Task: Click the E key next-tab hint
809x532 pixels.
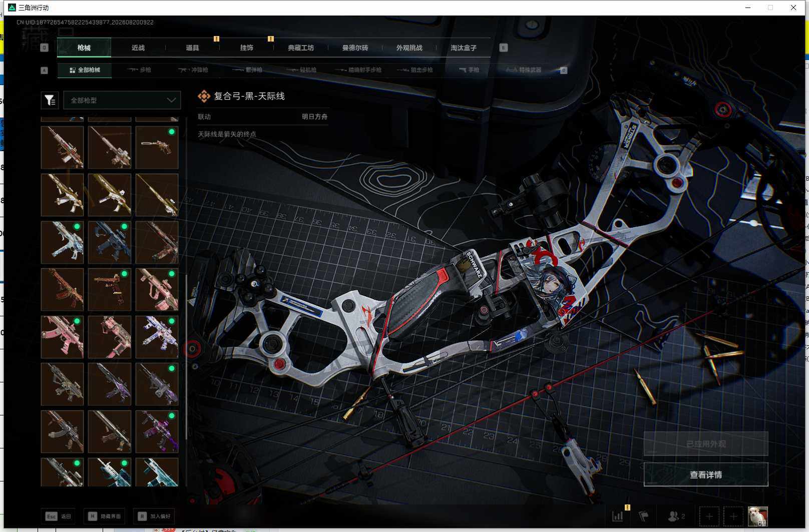Action: [x=504, y=48]
